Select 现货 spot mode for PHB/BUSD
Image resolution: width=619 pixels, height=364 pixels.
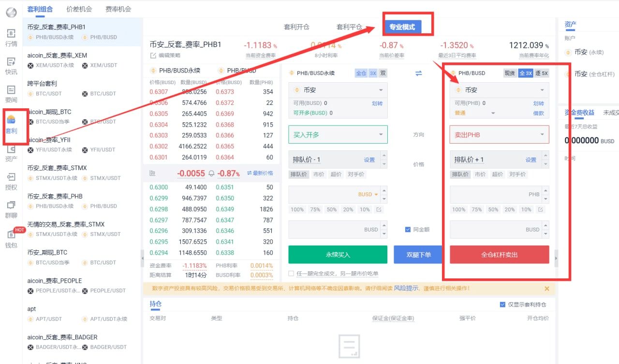pos(510,73)
